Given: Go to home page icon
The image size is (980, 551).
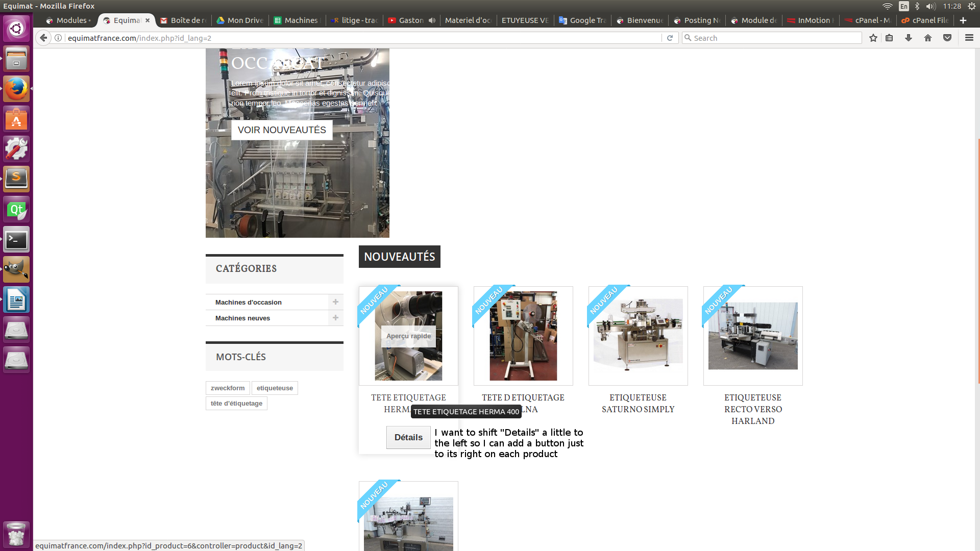Looking at the screenshot, I should click(928, 38).
